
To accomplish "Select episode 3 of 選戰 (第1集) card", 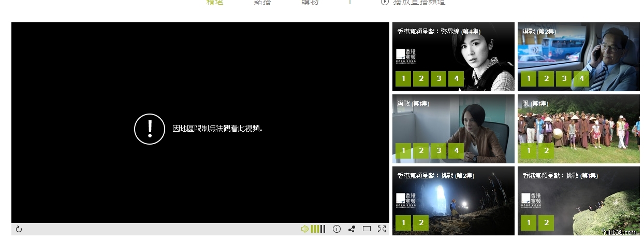I will 438,151.
